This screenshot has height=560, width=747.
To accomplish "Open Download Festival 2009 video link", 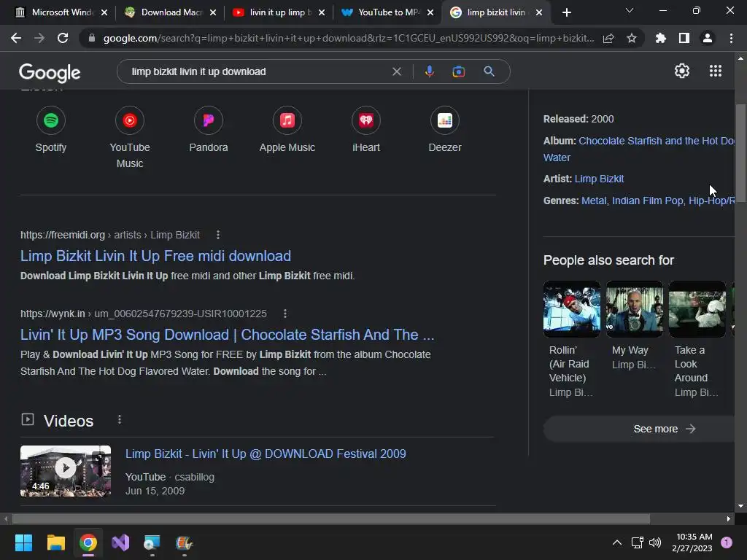I will (x=266, y=454).
